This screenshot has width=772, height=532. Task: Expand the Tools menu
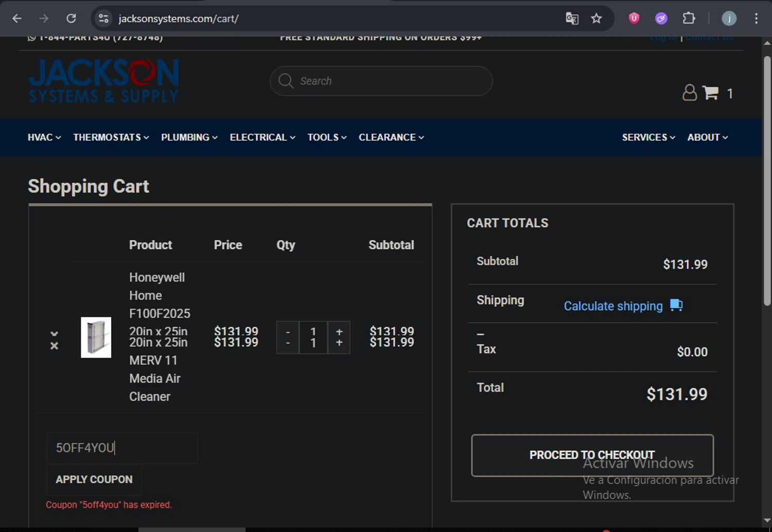327,137
